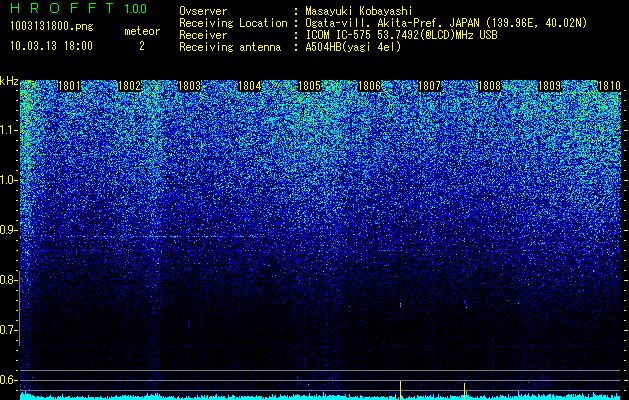Click the 0.8 kHz axis label
Screen dimensions: 629x400
click(x=9, y=280)
